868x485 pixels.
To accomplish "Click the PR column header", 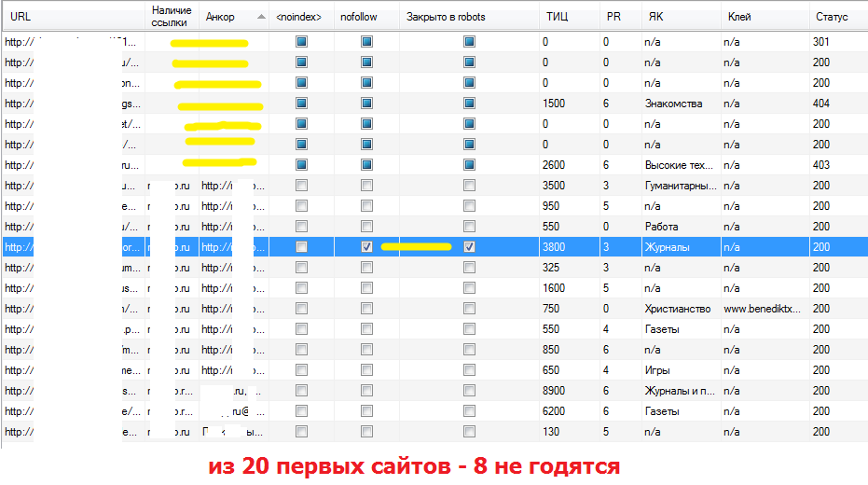I will (x=613, y=17).
